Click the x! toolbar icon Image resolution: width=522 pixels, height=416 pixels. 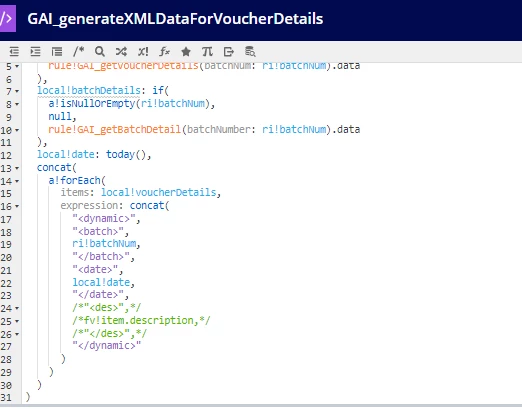143,52
